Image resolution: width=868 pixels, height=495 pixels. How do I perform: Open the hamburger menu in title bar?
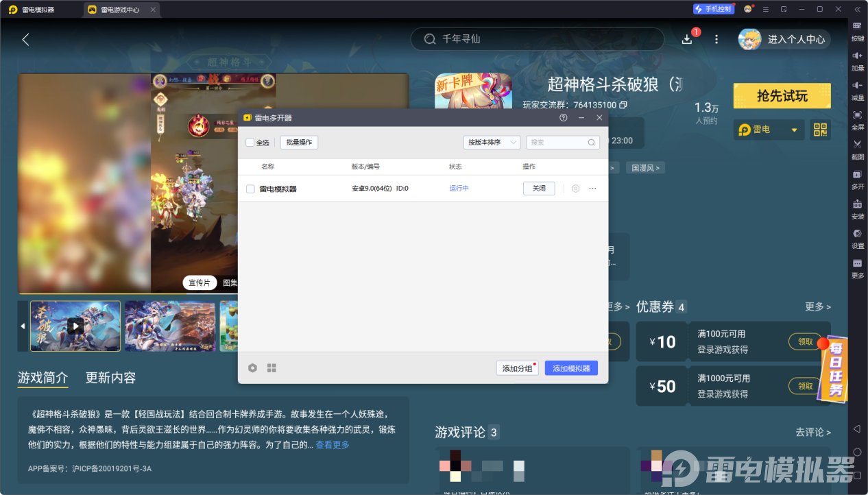(x=766, y=10)
